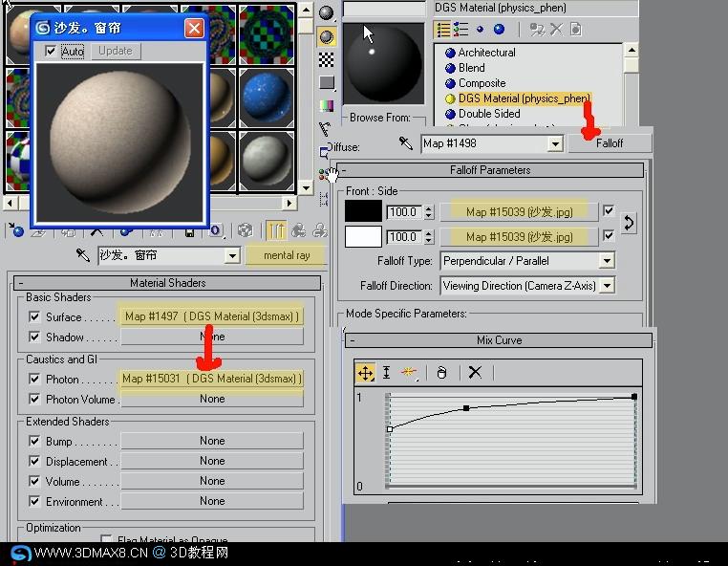Click Clear Material Library page icon in browser
Image resolution: width=728 pixels, height=566 pixels.
(576, 30)
